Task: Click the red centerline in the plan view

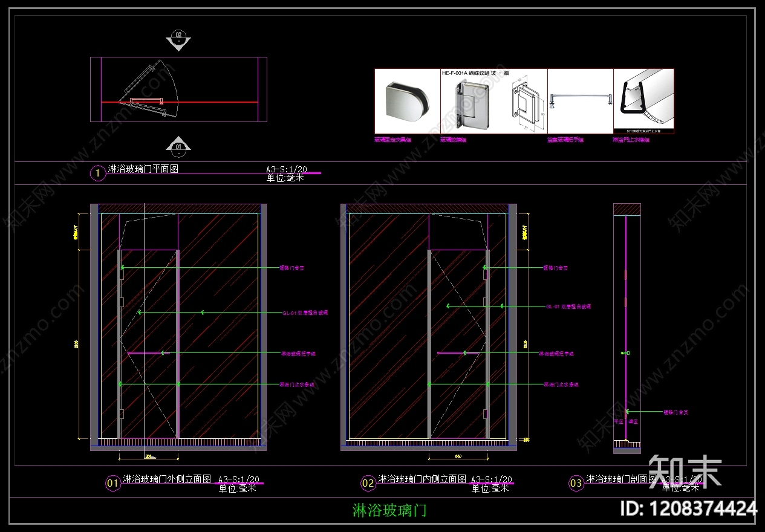Action: tap(180, 102)
